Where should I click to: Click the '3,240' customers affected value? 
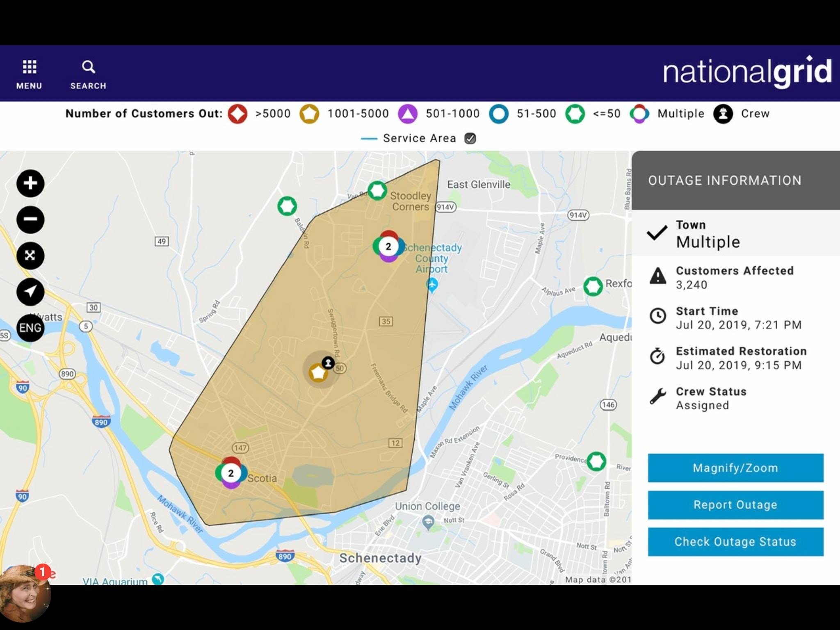click(692, 285)
